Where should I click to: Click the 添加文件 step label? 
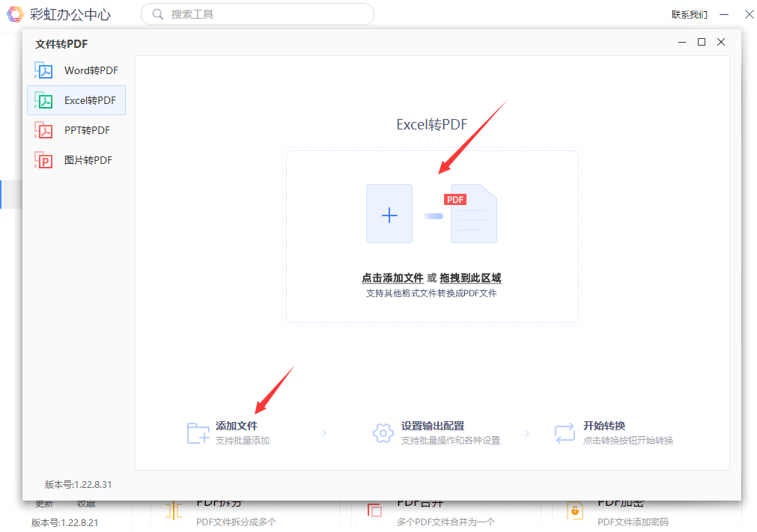[x=236, y=426]
